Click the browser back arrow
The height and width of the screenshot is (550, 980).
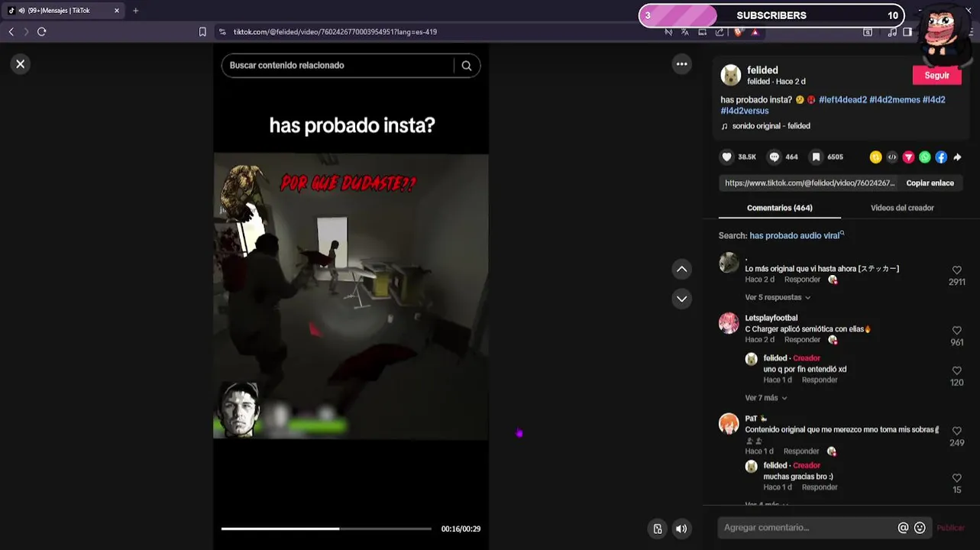pos(11,31)
